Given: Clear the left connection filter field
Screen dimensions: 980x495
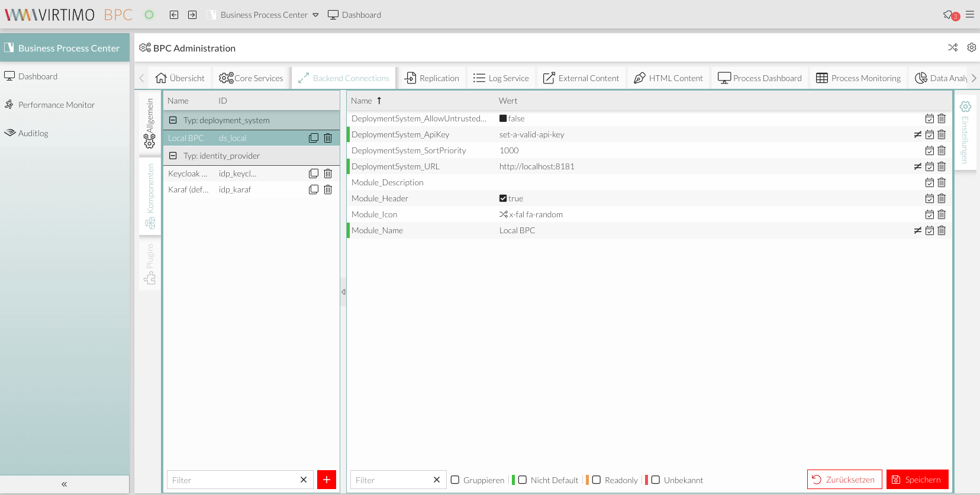Looking at the screenshot, I should pos(304,480).
